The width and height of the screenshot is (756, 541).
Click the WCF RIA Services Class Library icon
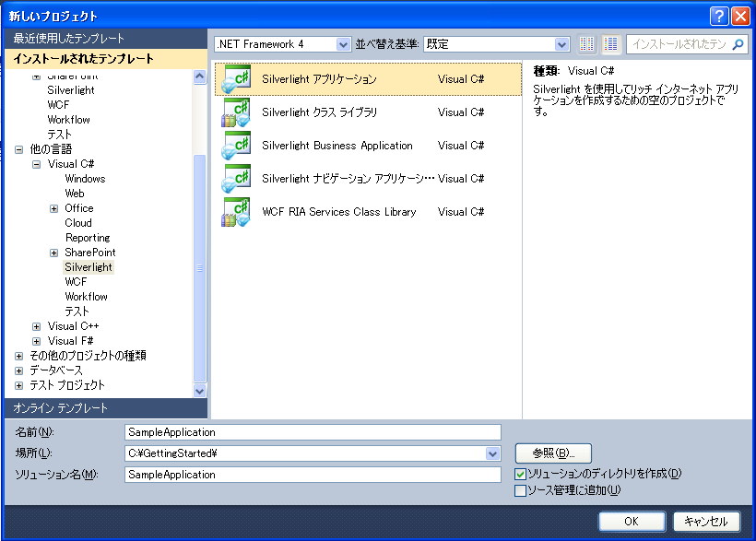tap(236, 212)
